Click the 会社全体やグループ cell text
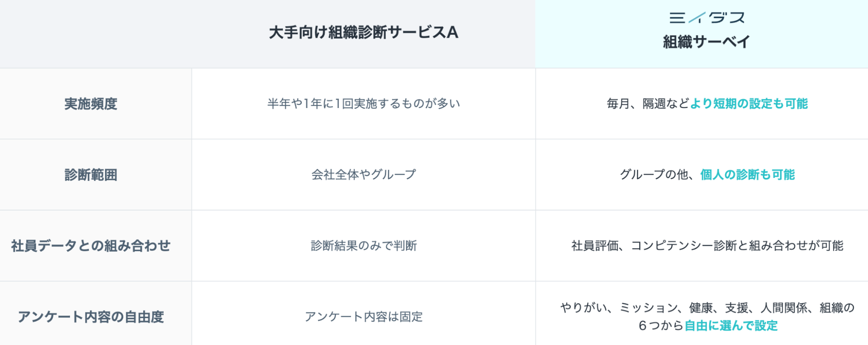The image size is (868, 345). 363,175
